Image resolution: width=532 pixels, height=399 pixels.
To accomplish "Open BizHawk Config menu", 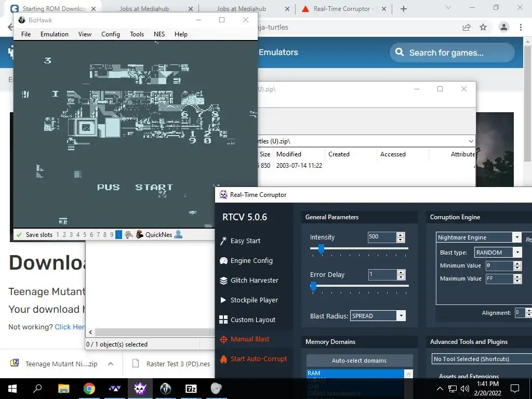I will tap(111, 34).
